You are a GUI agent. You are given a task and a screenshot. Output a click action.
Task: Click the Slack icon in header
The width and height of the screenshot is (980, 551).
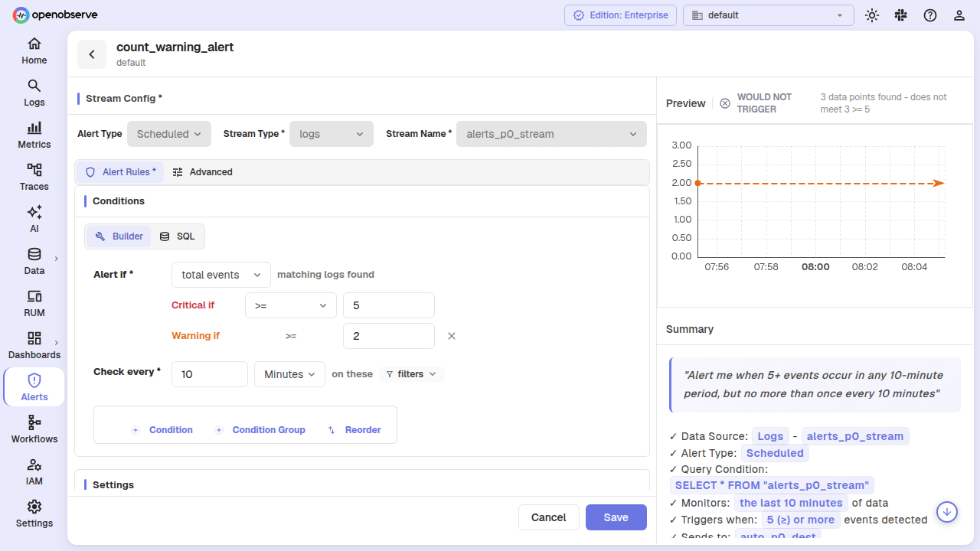click(x=900, y=15)
